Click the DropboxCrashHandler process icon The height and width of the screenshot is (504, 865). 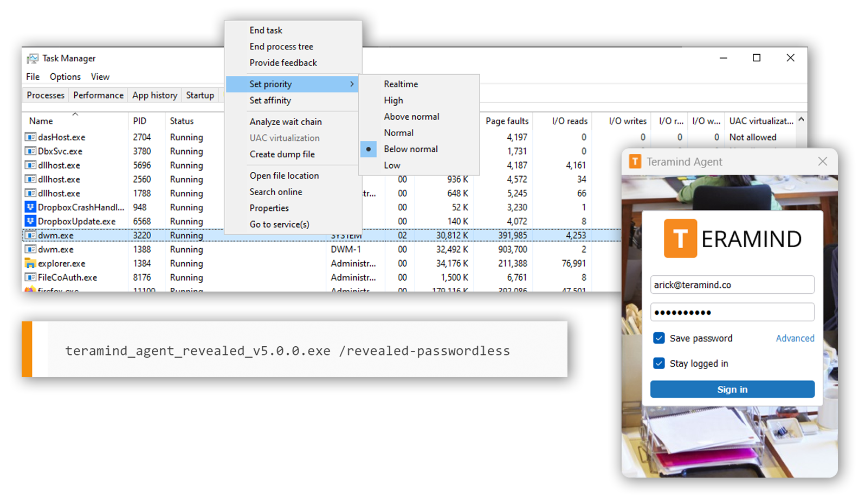tap(30, 207)
